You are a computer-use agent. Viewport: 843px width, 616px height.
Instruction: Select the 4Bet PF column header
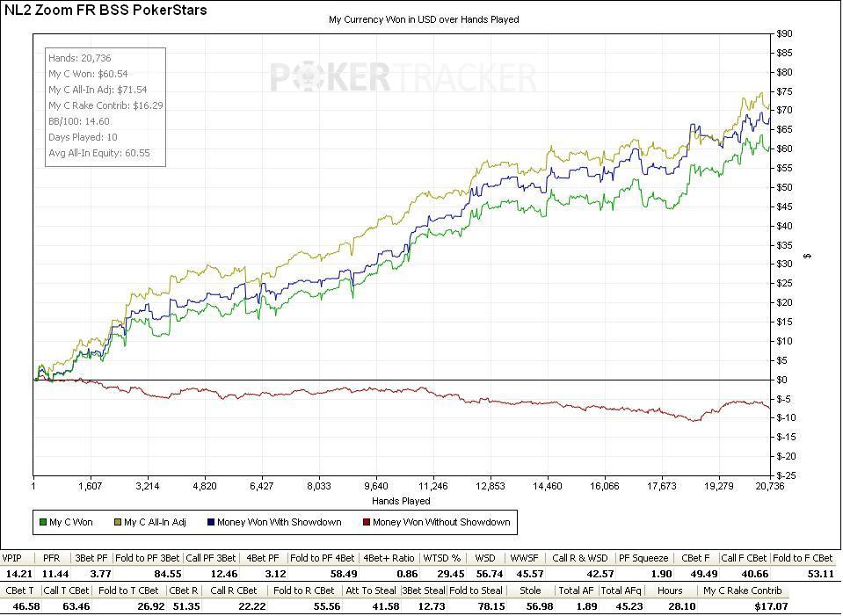(x=262, y=558)
